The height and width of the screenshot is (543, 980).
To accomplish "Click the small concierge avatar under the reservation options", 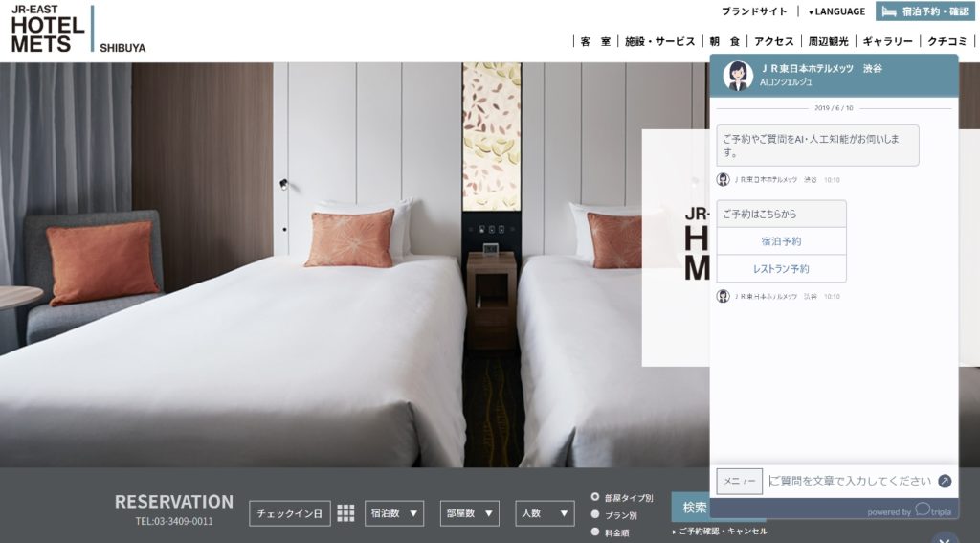I will tap(724, 296).
